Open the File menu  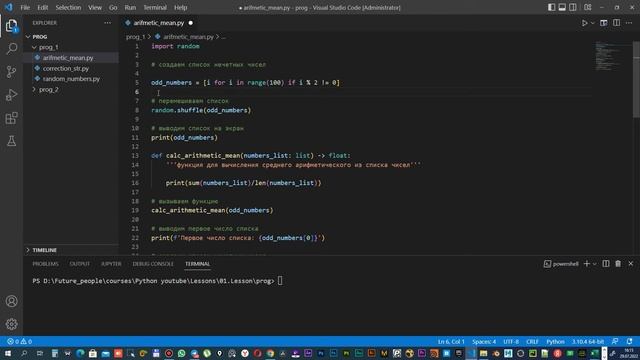tap(25, 7)
